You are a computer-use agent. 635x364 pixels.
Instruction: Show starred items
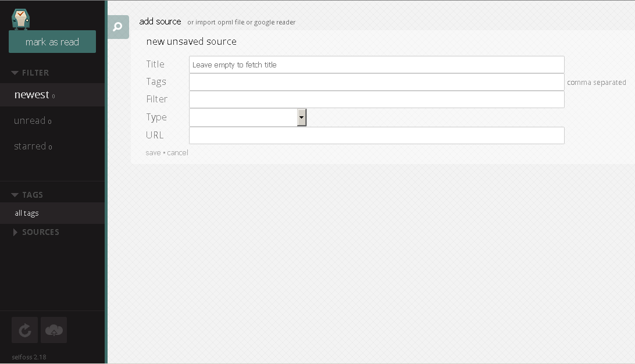52,146
